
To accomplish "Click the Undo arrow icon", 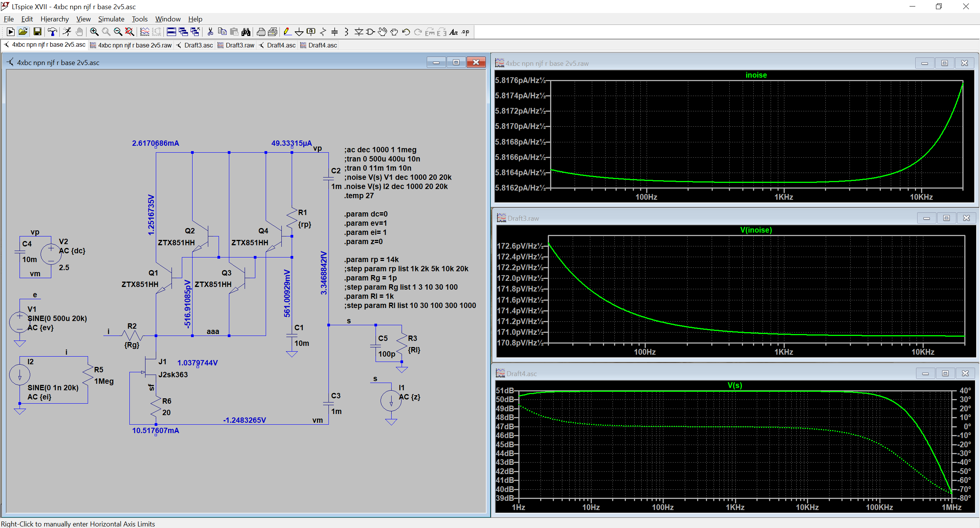I will coord(406,32).
